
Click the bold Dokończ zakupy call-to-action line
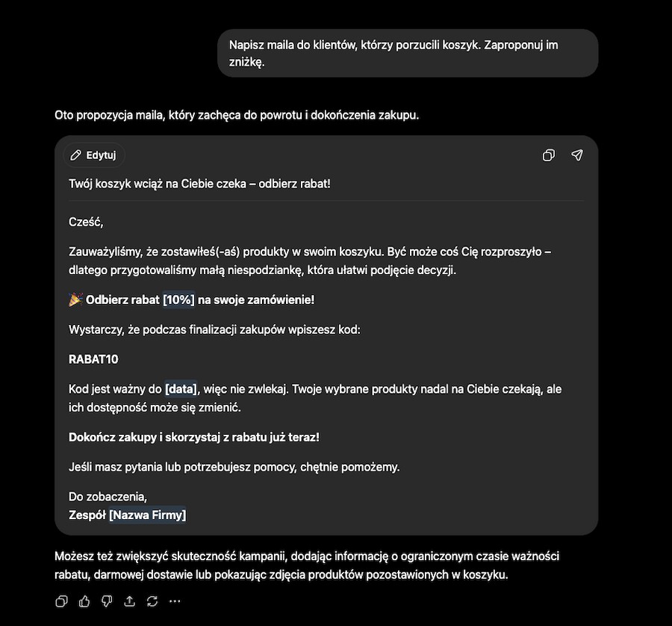click(194, 437)
